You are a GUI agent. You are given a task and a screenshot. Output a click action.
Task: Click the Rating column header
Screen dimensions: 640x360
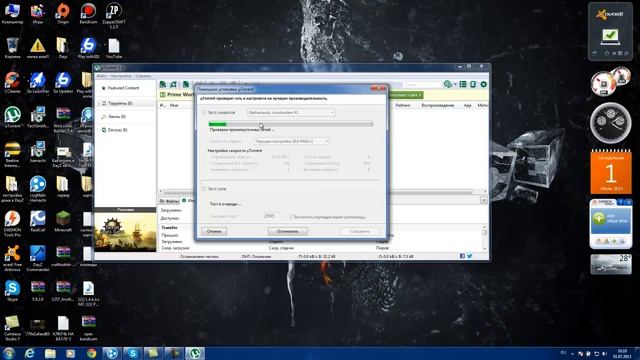[402, 105]
